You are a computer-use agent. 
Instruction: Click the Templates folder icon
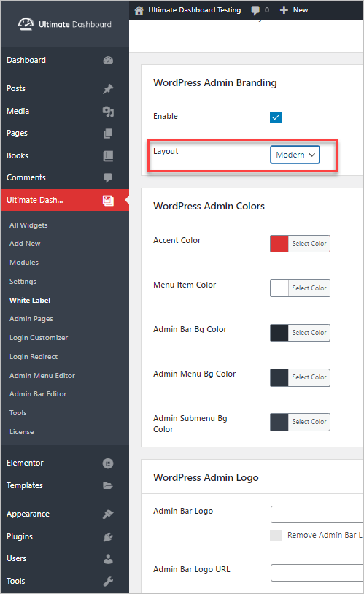[108, 486]
